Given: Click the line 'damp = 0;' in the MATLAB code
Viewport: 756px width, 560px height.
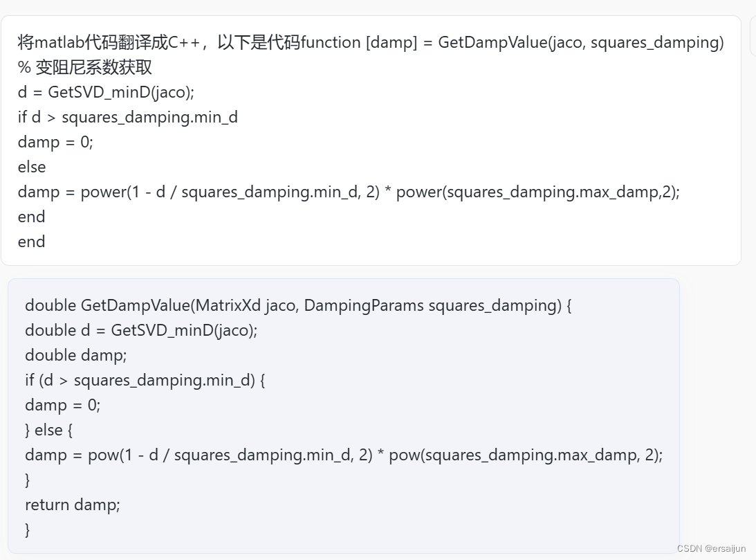Looking at the screenshot, I should coord(55,142).
